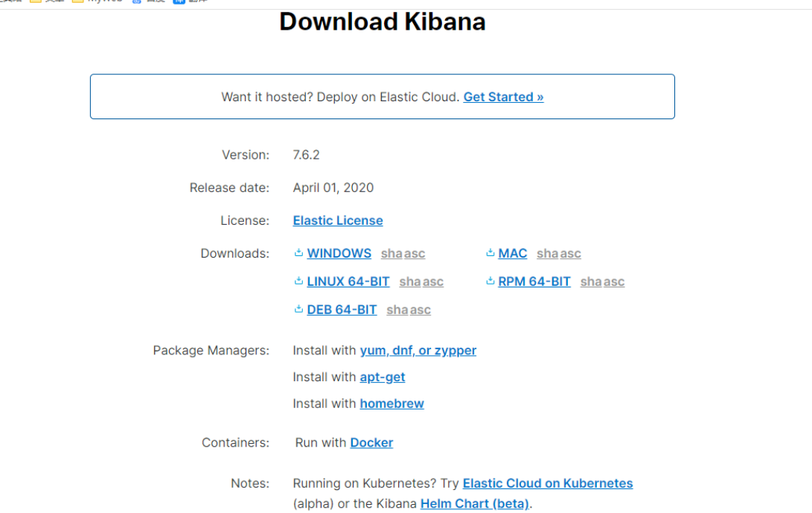Click the download icon beside RPM 64-BIT
Screen dimensions: 812x513
490,281
